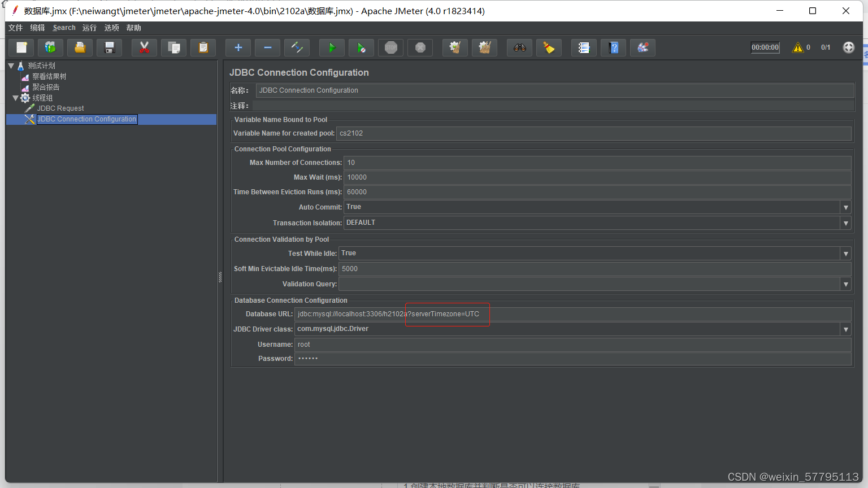Open the 帮助 menu

point(134,28)
